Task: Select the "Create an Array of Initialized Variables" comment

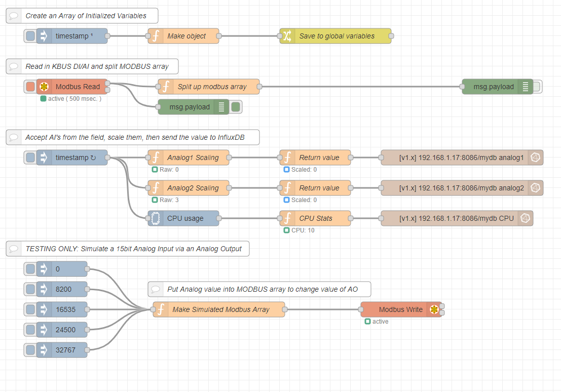Action: point(82,16)
